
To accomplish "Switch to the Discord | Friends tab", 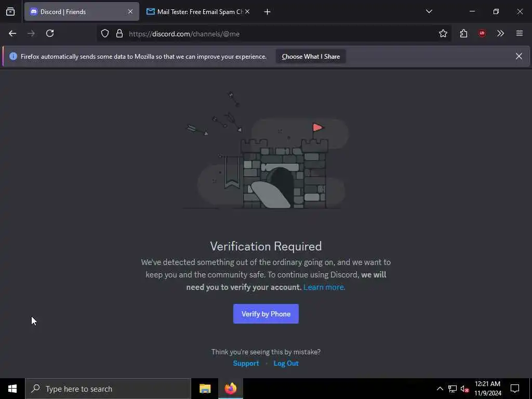I will click(x=82, y=12).
